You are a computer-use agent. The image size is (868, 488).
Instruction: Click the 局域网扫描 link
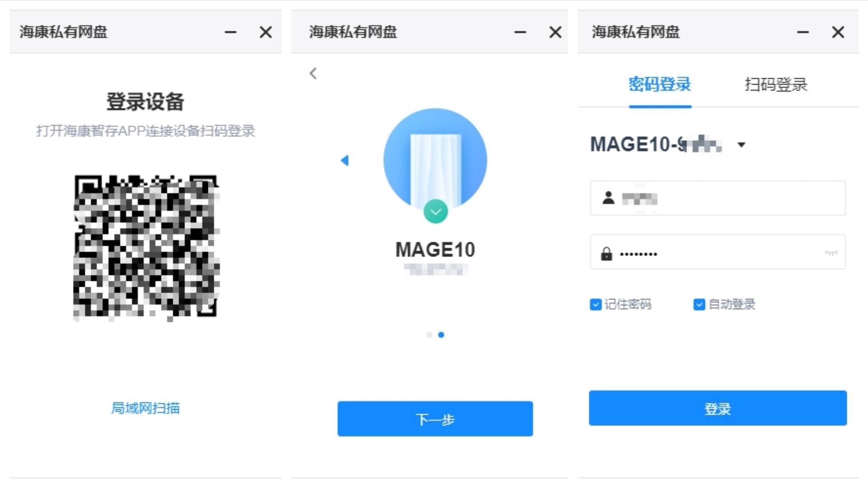(x=146, y=408)
